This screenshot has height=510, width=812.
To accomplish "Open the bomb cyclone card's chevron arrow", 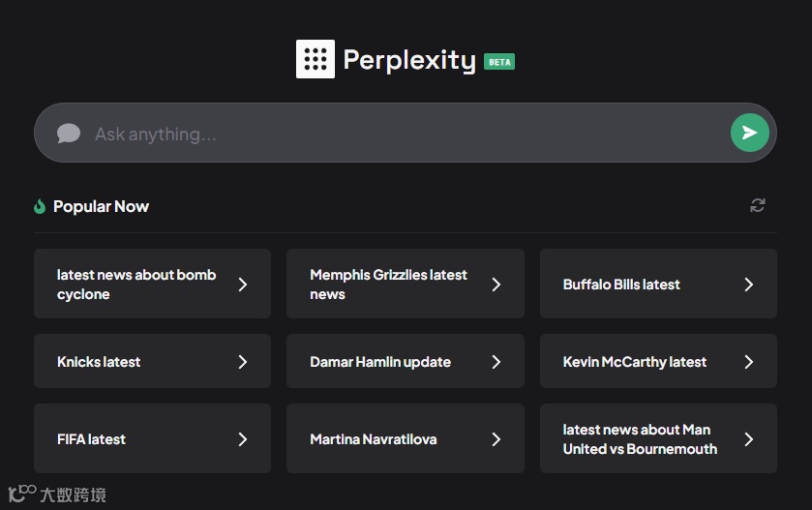I will [243, 285].
